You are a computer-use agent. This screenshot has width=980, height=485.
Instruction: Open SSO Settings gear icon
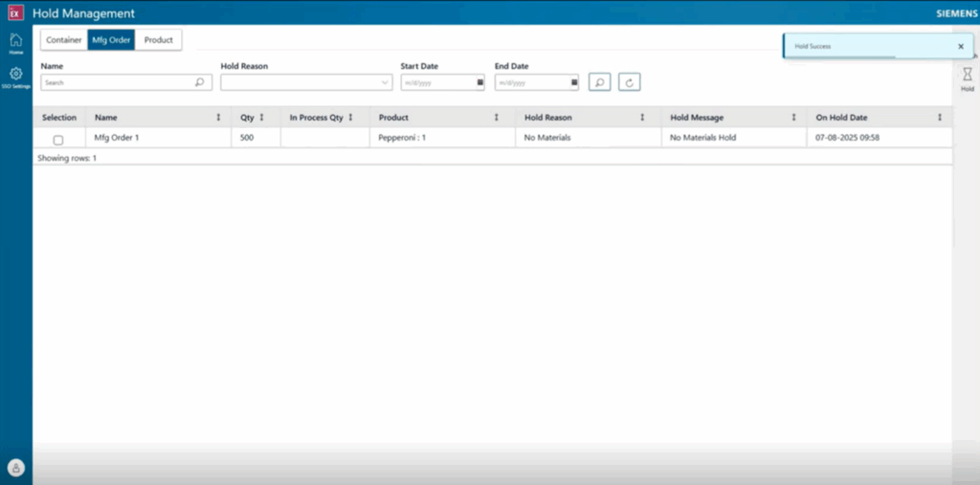(x=15, y=76)
